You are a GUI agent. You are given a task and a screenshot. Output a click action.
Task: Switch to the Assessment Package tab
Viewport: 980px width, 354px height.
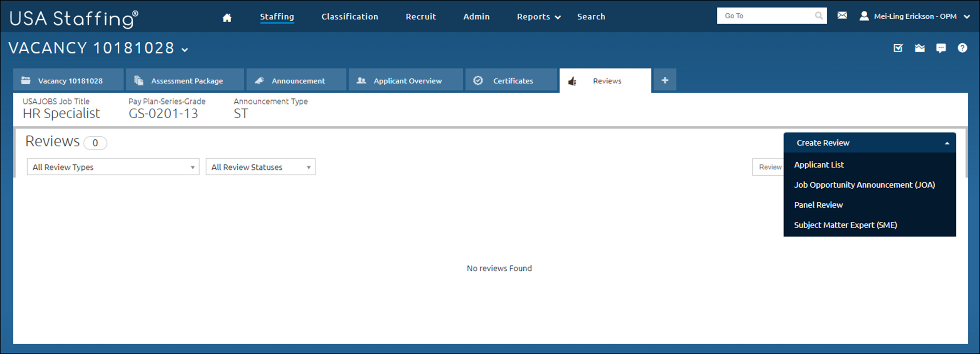coord(185,80)
